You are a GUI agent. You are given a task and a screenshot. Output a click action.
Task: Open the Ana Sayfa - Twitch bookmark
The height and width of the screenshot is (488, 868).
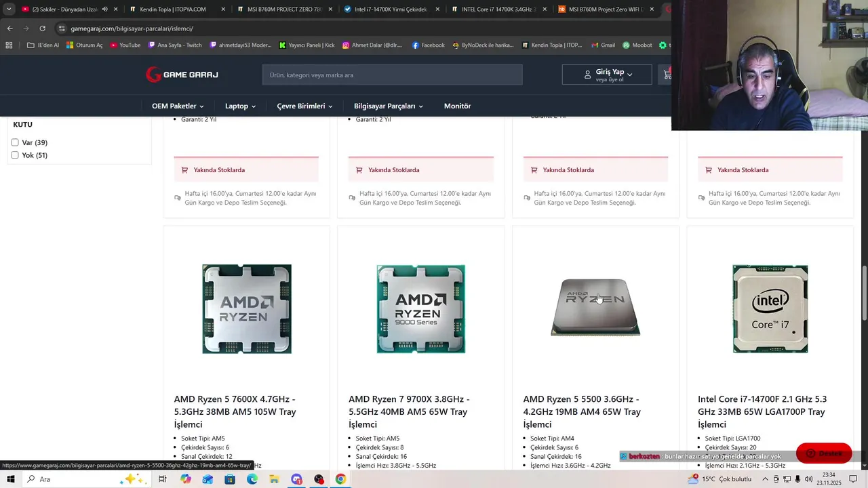coord(174,45)
